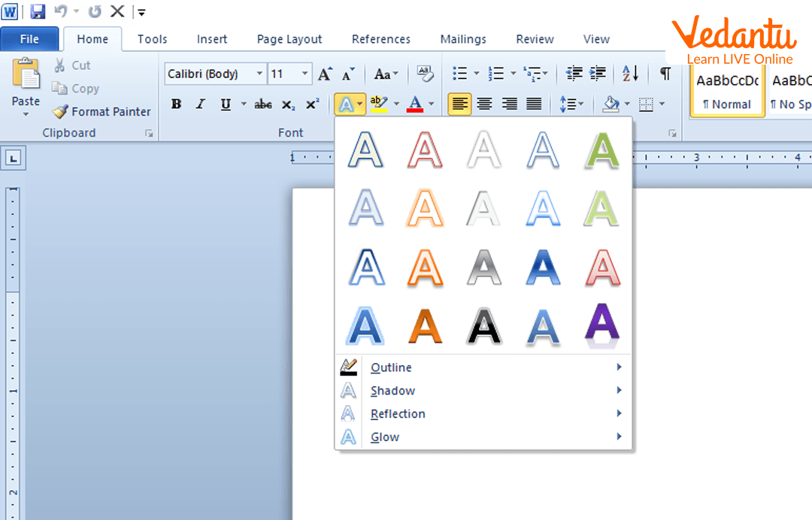Click the Save icon in quick access toolbar
812x520 pixels.
pyautogui.click(x=38, y=11)
